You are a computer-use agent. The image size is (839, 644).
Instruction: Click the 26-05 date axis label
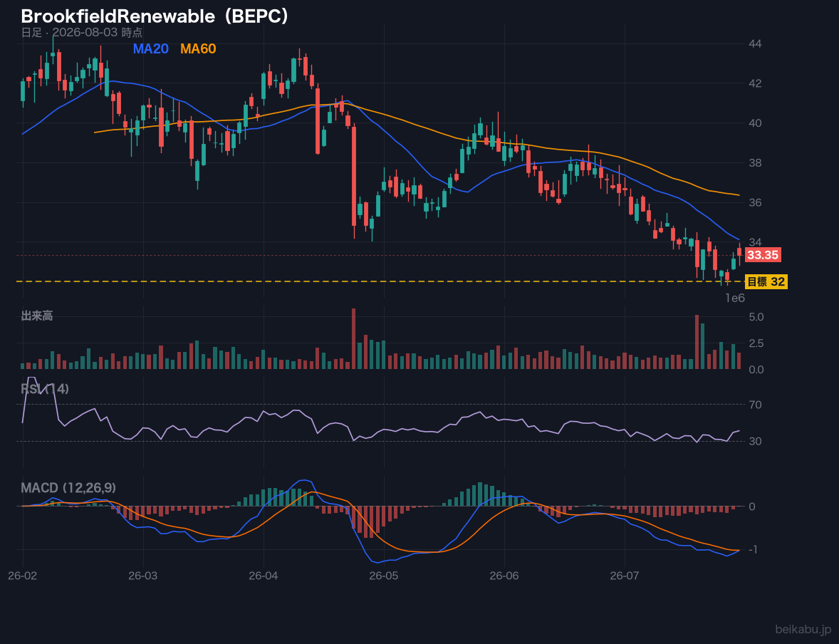click(384, 576)
